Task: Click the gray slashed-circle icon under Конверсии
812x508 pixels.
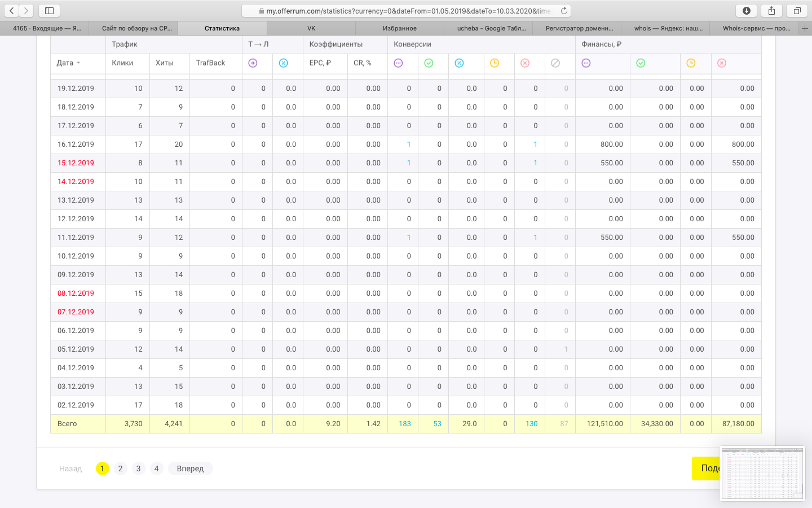Action: pyautogui.click(x=555, y=63)
